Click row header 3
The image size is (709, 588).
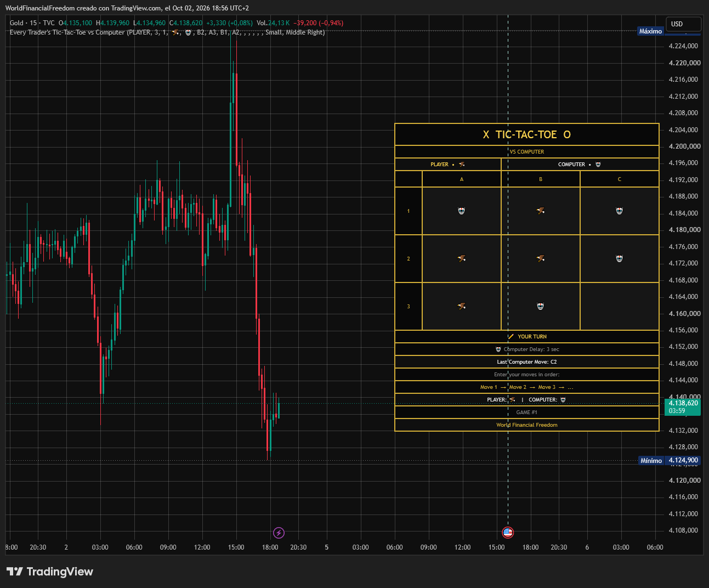[409, 307]
